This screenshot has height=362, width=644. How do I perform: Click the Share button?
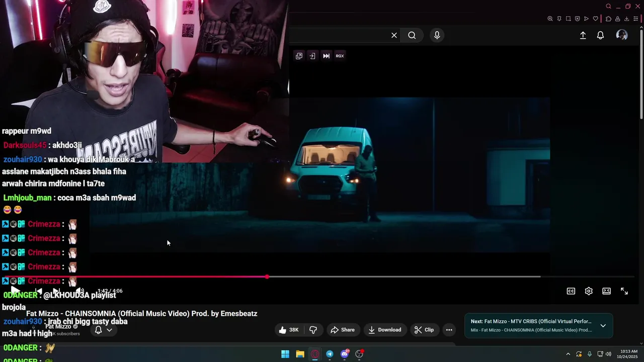tap(343, 330)
